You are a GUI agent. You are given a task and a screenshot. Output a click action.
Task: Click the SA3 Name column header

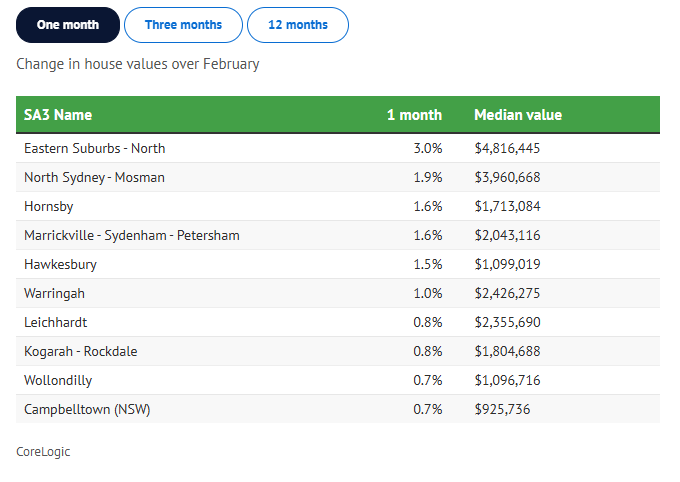pos(58,115)
